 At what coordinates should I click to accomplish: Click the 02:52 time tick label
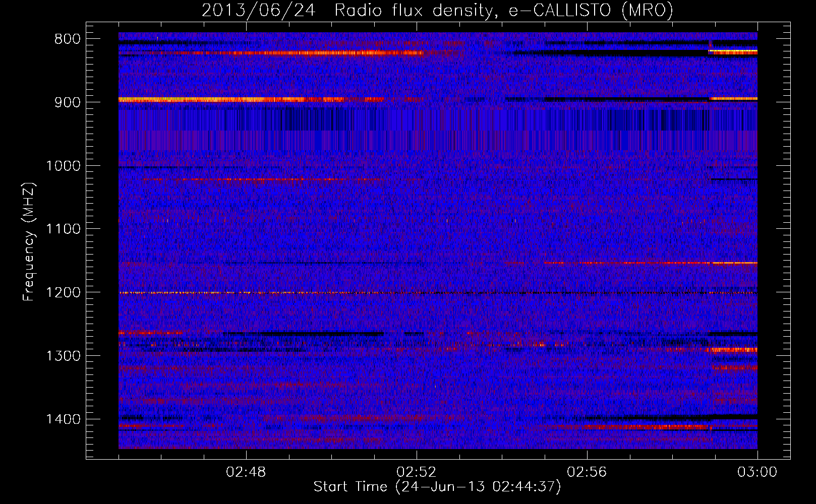tap(417, 472)
